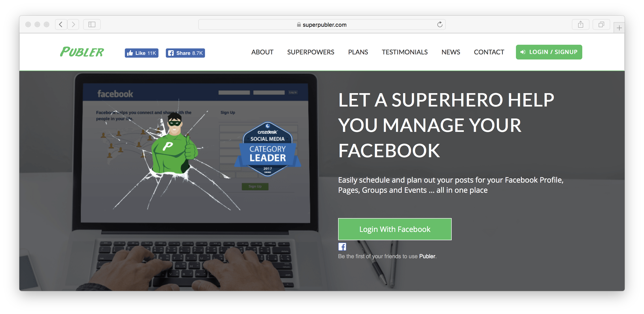Reload the page with the refresh icon
This screenshot has height=314, width=644.
click(439, 24)
